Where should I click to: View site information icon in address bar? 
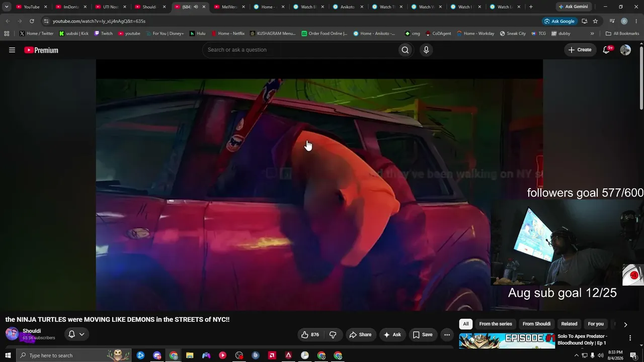click(46, 21)
